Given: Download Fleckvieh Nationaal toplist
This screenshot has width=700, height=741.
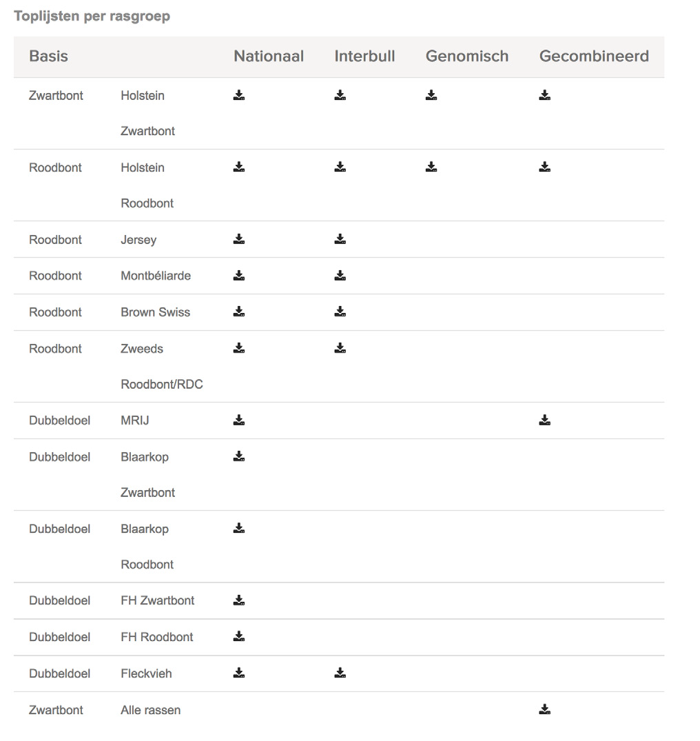Looking at the screenshot, I should [239, 673].
